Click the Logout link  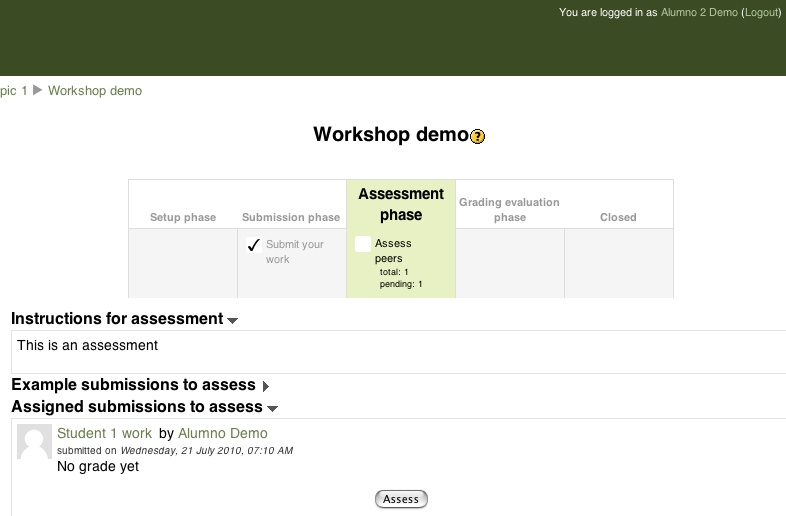(x=761, y=12)
